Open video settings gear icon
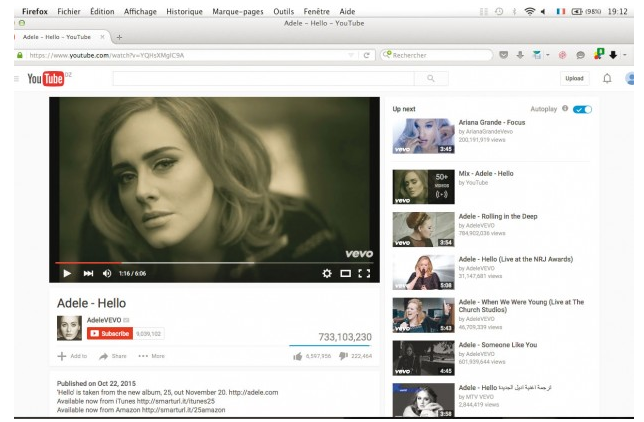 [327, 274]
